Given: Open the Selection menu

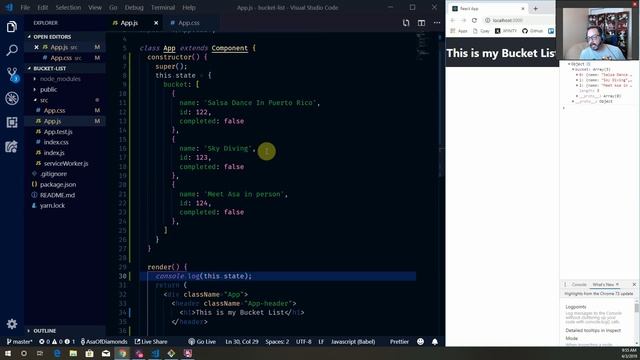Looking at the screenshot, I should click(x=68, y=7).
